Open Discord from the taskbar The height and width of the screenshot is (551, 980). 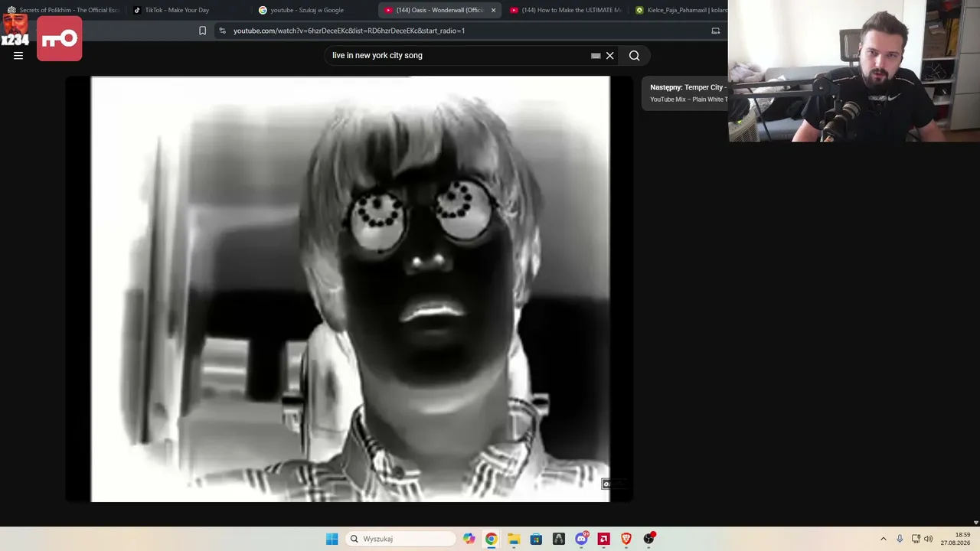pos(581,539)
